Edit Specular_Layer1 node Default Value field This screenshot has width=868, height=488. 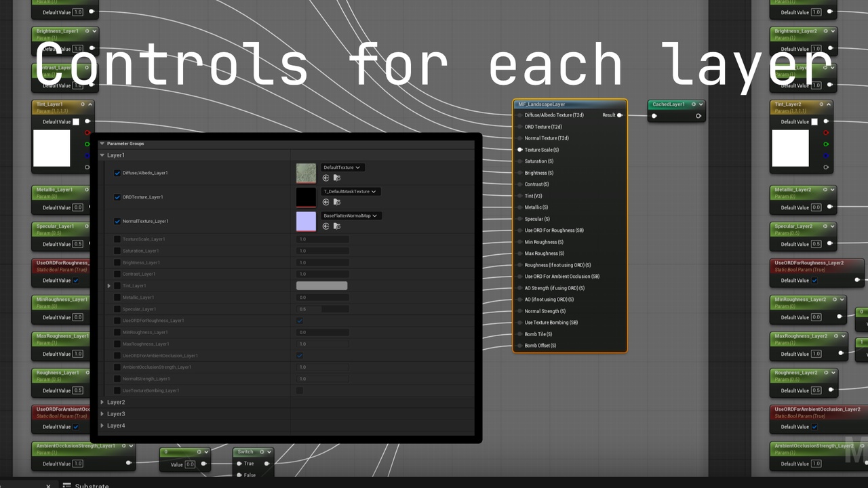(78, 244)
